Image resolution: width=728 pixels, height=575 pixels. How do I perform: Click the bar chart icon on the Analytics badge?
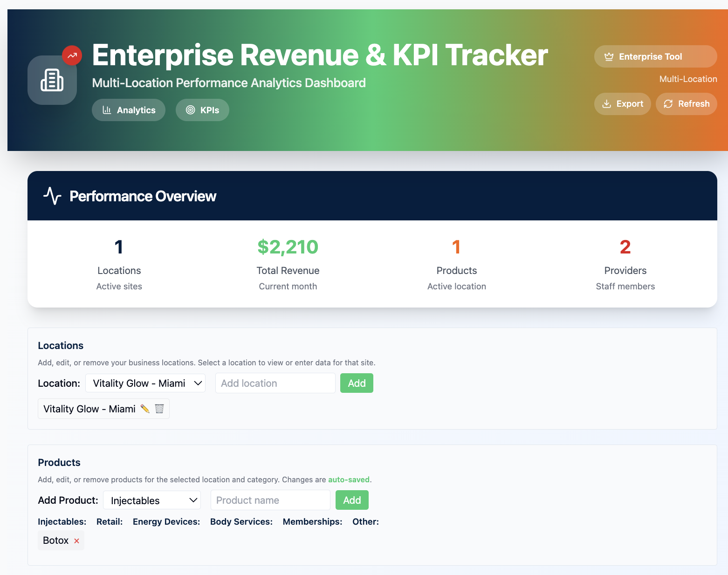(107, 110)
